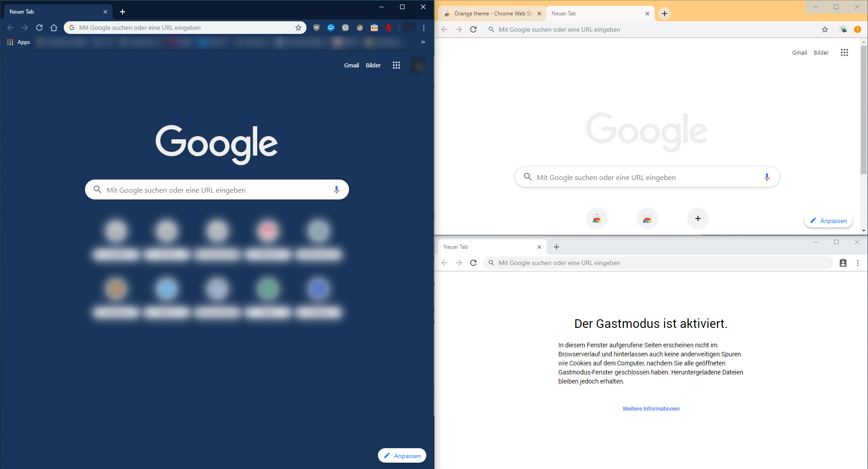Add a new tab in orange window
Screen dimensions: 868x469
[665, 14]
